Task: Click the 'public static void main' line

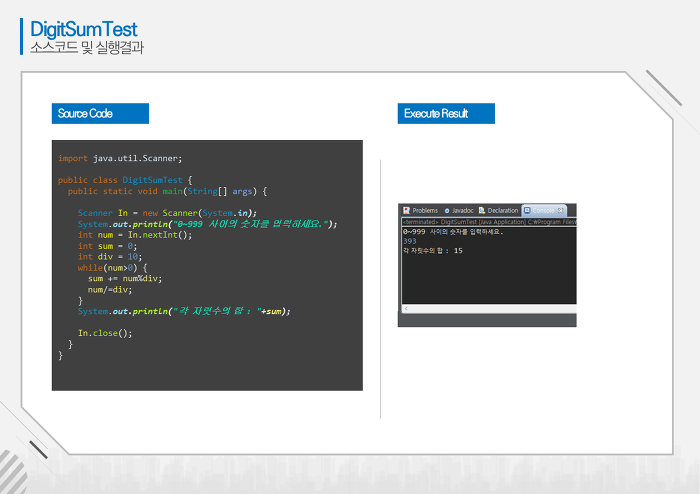Action: click(x=167, y=191)
